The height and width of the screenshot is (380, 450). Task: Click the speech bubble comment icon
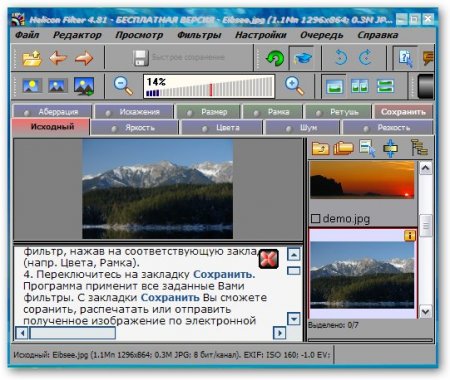(428, 58)
